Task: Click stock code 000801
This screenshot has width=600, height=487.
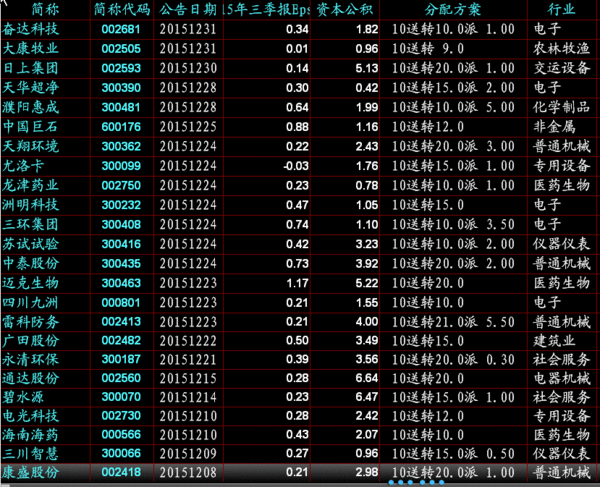Action: tap(121, 303)
